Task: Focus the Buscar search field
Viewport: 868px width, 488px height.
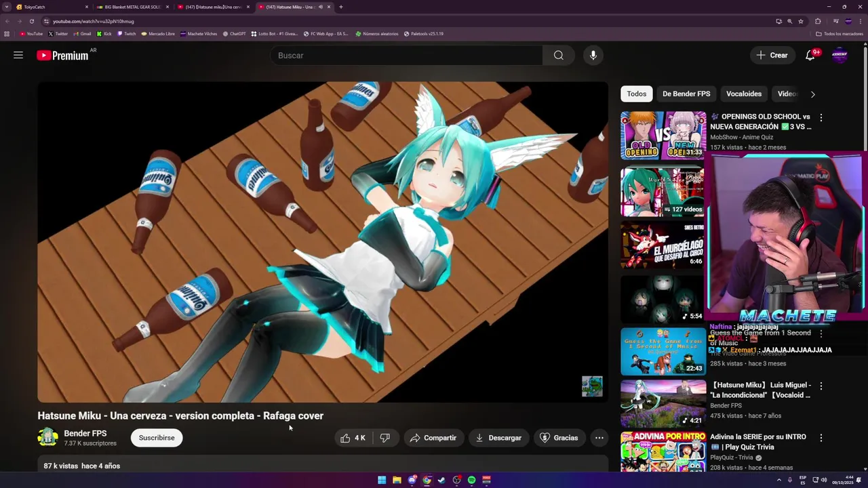Action: tap(406, 56)
